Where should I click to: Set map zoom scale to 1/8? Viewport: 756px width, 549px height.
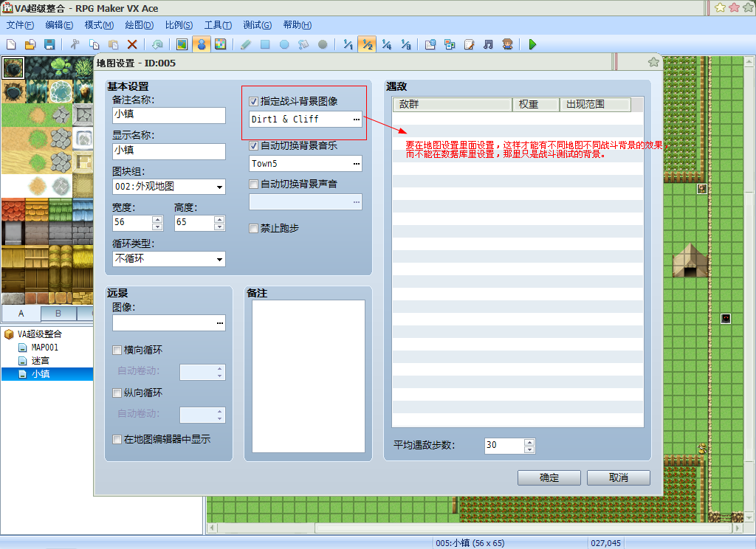[405, 44]
